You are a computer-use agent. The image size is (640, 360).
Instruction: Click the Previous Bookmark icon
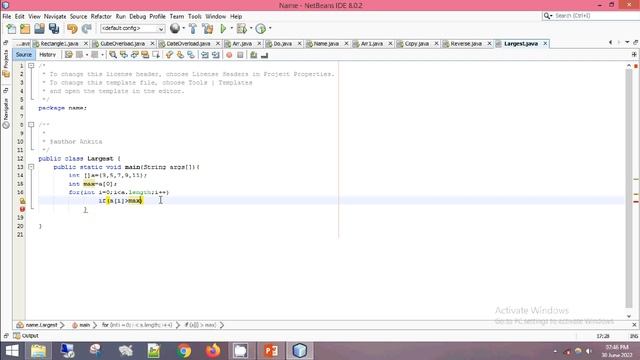coord(169,55)
